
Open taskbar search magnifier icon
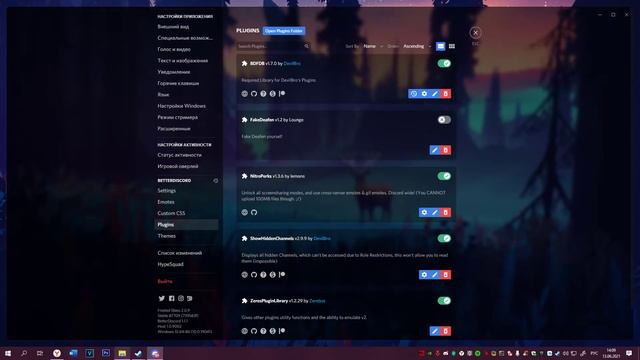click(x=24, y=353)
